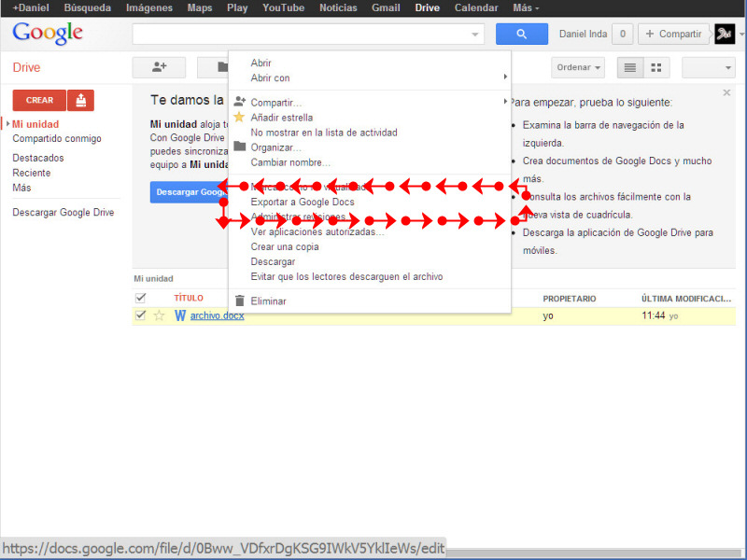
Task: Click the upload icon next to CREAR
Action: pyautogui.click(x=81, y=100)
